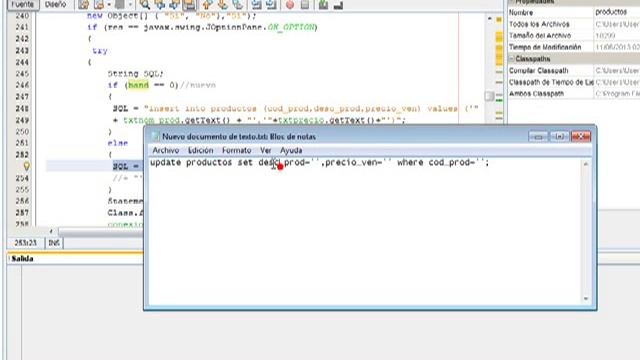Screen dimensions: 640x360
Task: Toggle highlight search toolbar button
Action: (x=189, y=5)
